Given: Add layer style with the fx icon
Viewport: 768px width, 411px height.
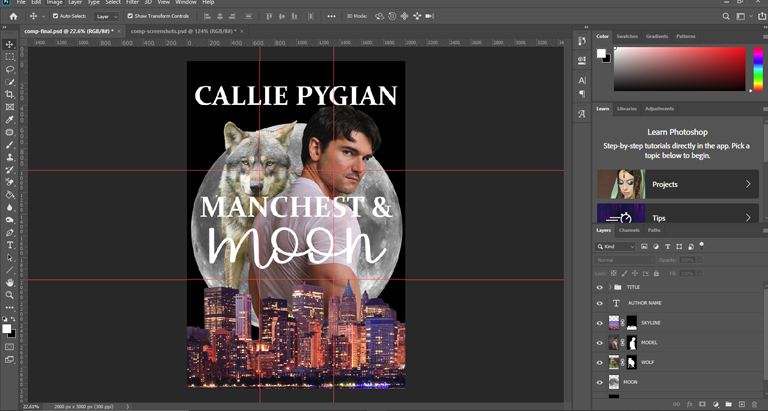Looking at the screenshot, I should click(x=690, y=404).
